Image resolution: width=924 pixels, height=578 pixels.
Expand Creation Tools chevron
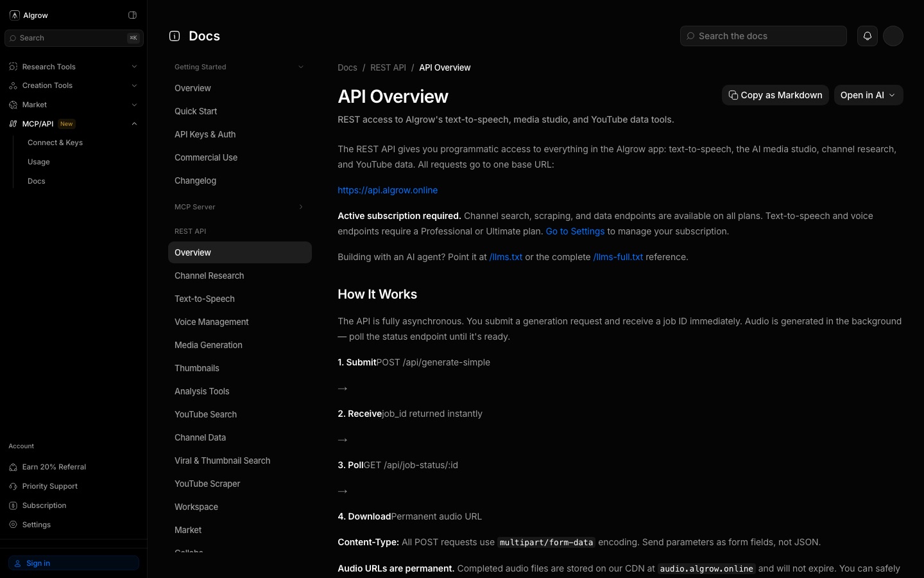134,85
